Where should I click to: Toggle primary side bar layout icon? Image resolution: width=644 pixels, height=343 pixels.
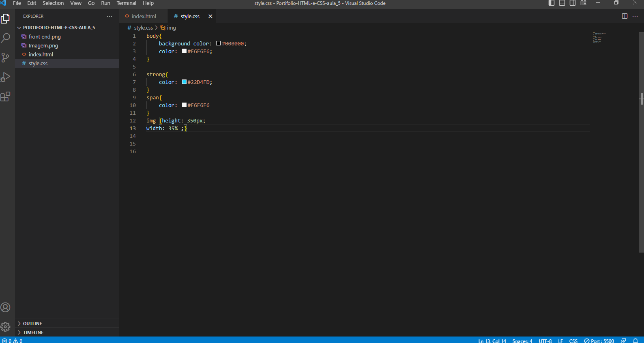[552, 3]
